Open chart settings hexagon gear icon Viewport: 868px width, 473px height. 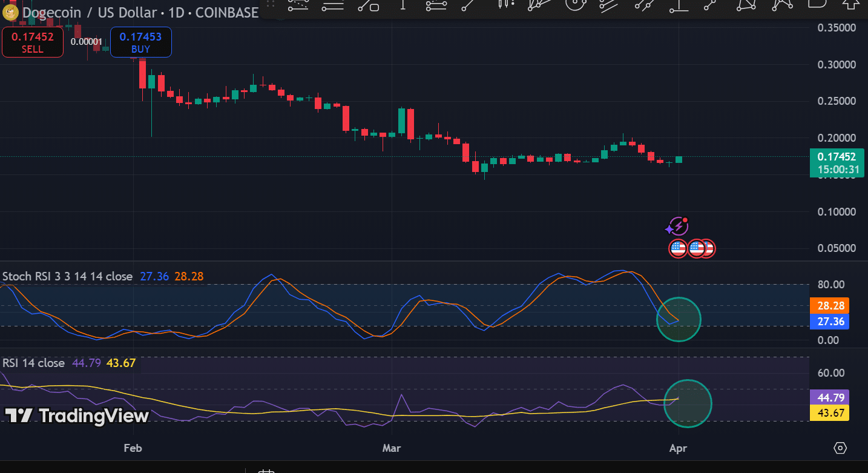pos(840,448)
